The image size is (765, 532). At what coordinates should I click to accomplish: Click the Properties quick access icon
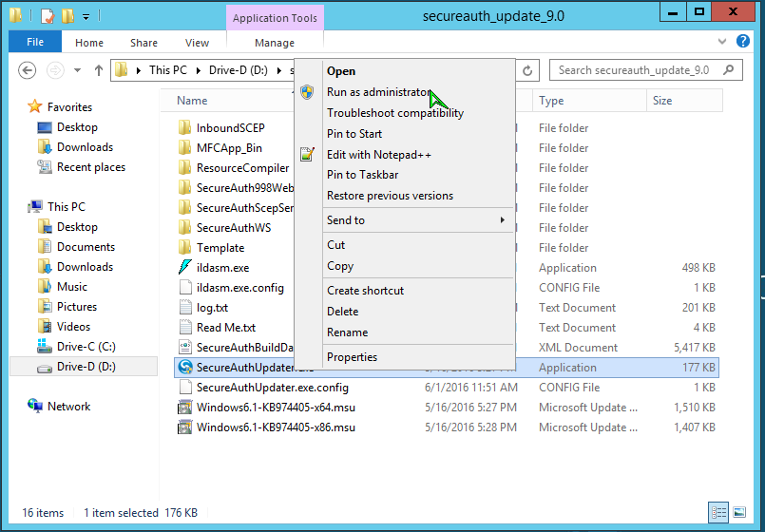[x=48, y=16]
